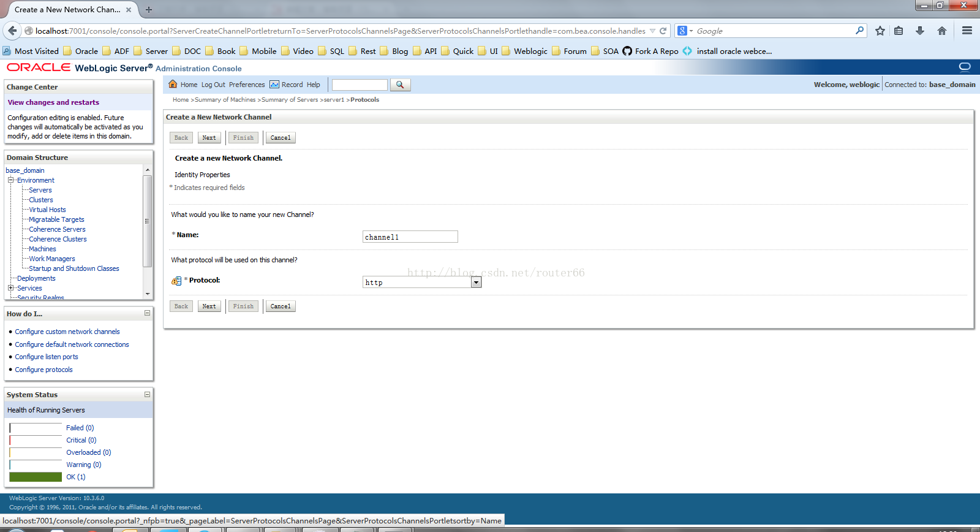
Task: Collapse the System Status panel
Action: [x=147, y=394]
